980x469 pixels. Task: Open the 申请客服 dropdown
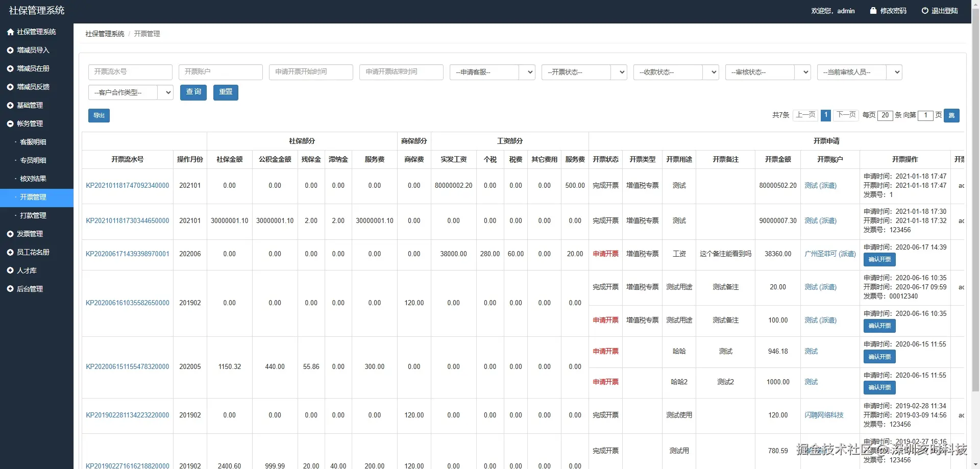coord(493,72)
